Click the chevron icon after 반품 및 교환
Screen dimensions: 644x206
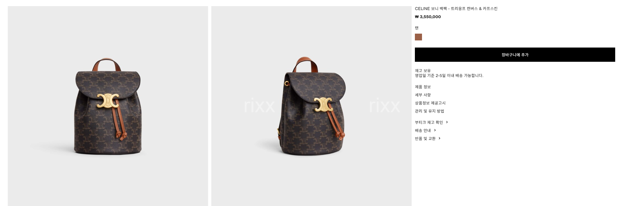[x=439, y=138]
